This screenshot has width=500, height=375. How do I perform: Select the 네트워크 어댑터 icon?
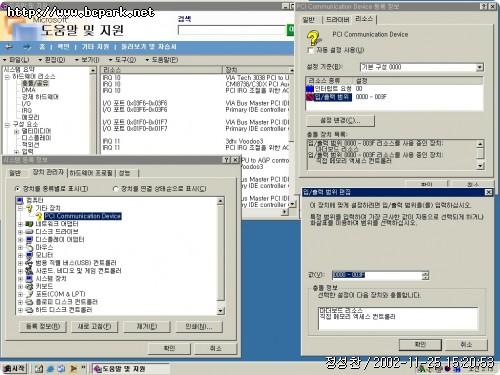tap(29, 224)
